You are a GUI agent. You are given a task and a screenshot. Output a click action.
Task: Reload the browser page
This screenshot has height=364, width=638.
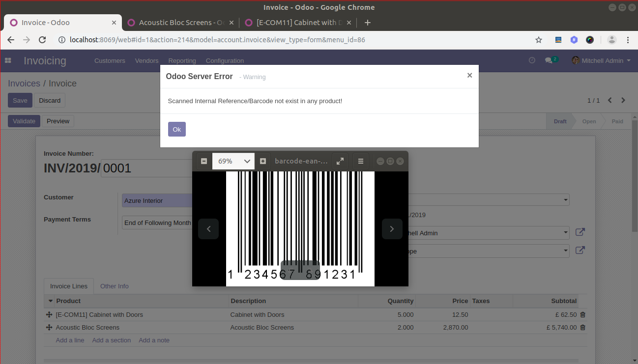[x=42, y=40]
